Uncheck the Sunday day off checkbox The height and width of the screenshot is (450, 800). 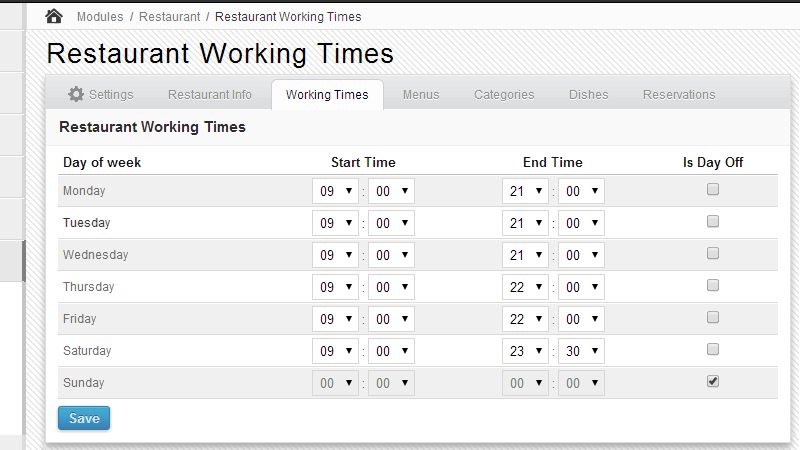713,381
